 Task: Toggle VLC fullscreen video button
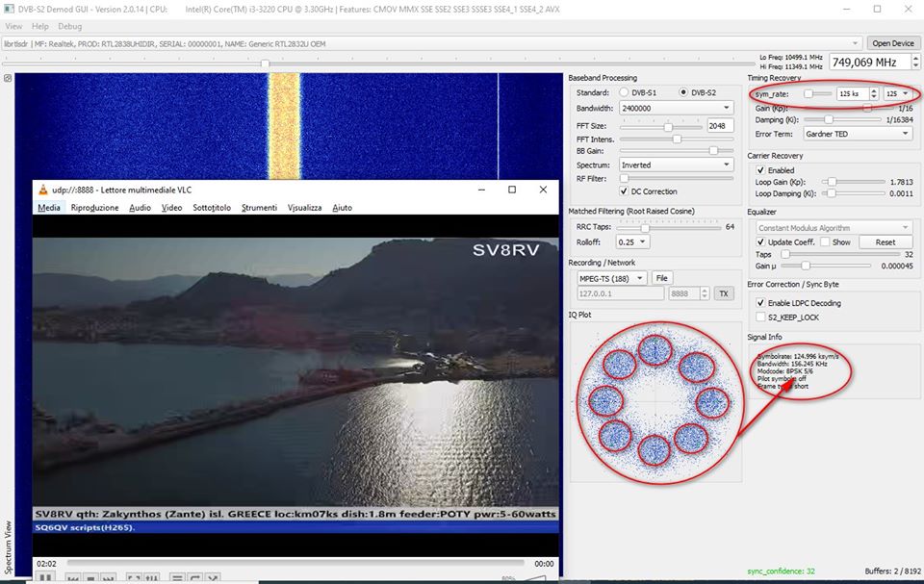135,578
